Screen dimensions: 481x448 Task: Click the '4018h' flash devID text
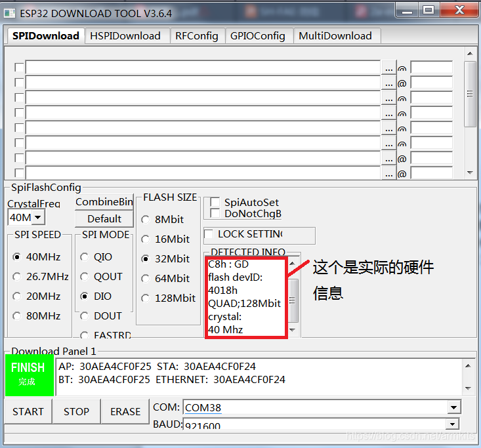[222, 290]
